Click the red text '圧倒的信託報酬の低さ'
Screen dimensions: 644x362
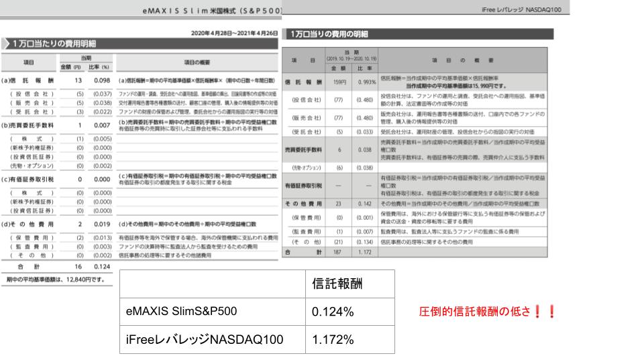(475, 312)
